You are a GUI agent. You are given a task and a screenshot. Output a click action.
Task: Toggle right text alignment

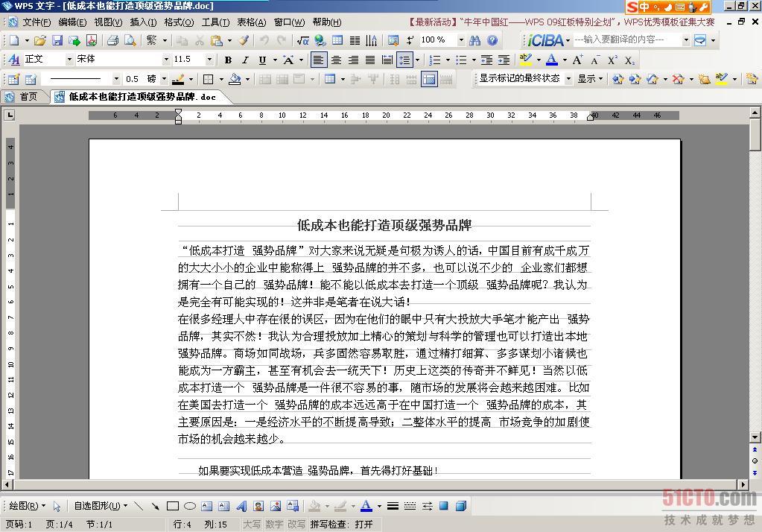[353, 60]
